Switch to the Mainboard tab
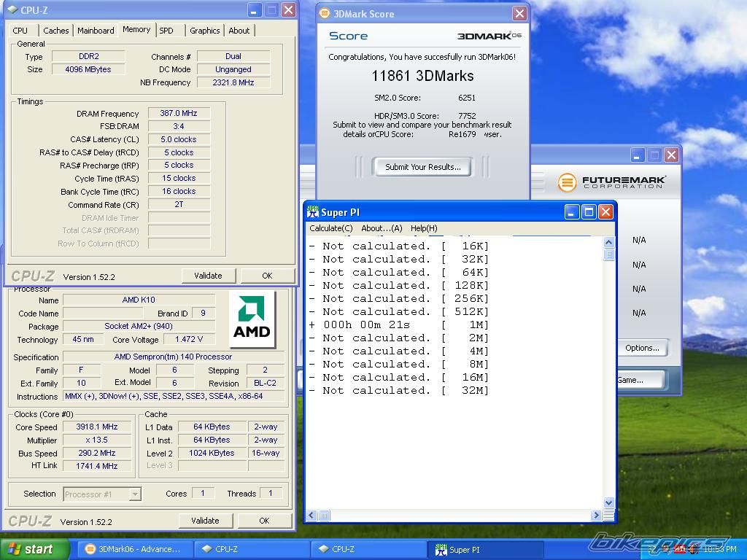Image resolution: width=747 pixels, height=560 pixels. (96, 31)
